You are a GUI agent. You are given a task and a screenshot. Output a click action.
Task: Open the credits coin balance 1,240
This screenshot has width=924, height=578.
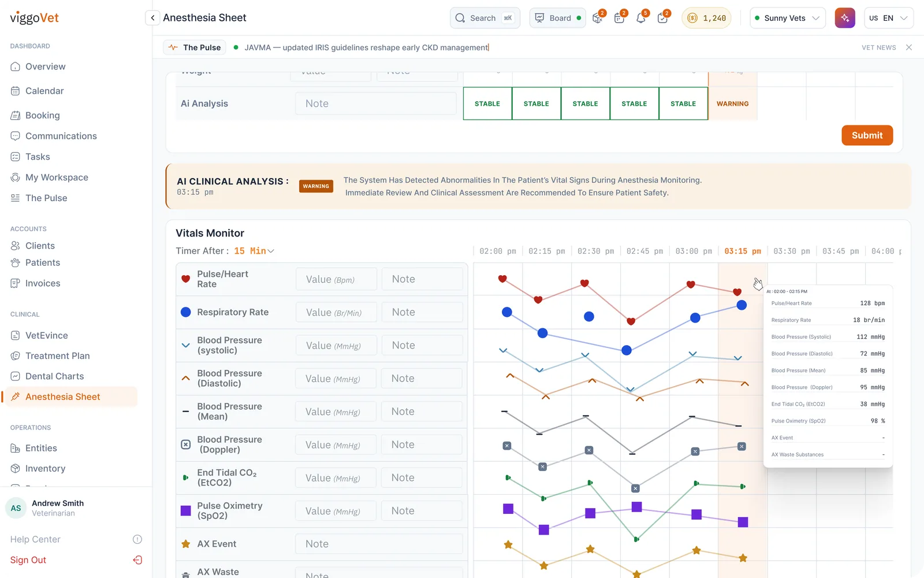click(x=706, y=18)
